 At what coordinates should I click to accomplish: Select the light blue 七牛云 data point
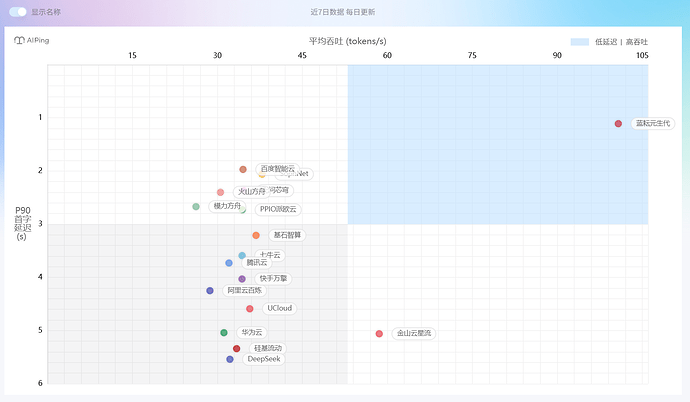(x=242, y=256)
